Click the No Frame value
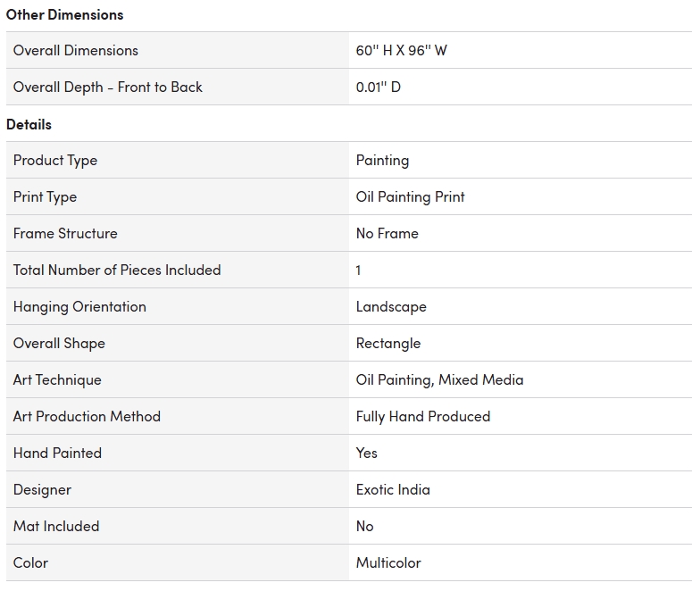The image size is (700, 591). [x=387, y=234]
